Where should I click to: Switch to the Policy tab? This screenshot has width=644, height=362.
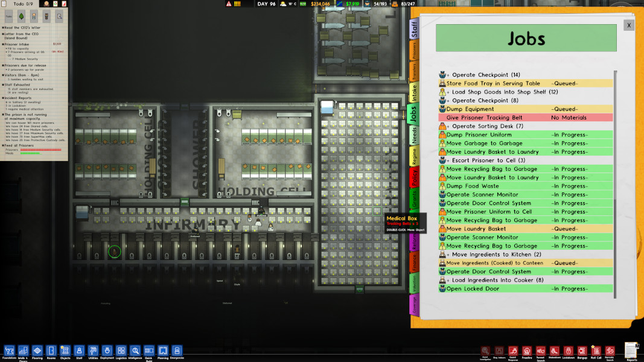(414, 178)
